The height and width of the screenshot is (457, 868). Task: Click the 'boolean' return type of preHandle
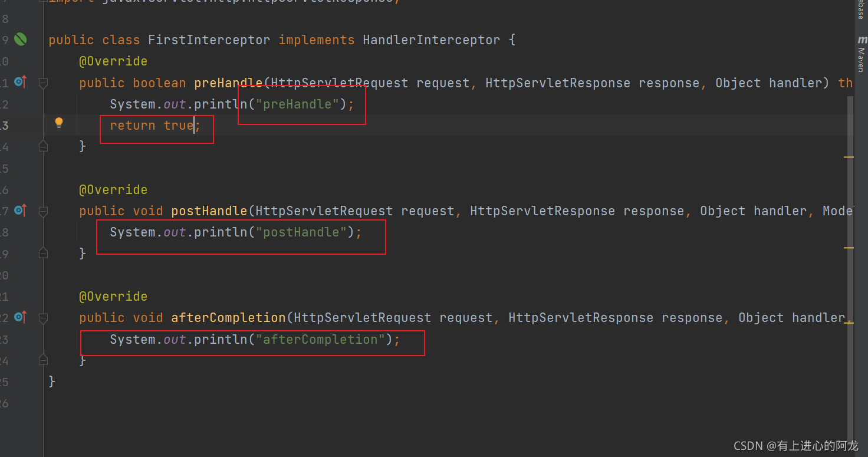pyautogui.click(x=159, y=83)
